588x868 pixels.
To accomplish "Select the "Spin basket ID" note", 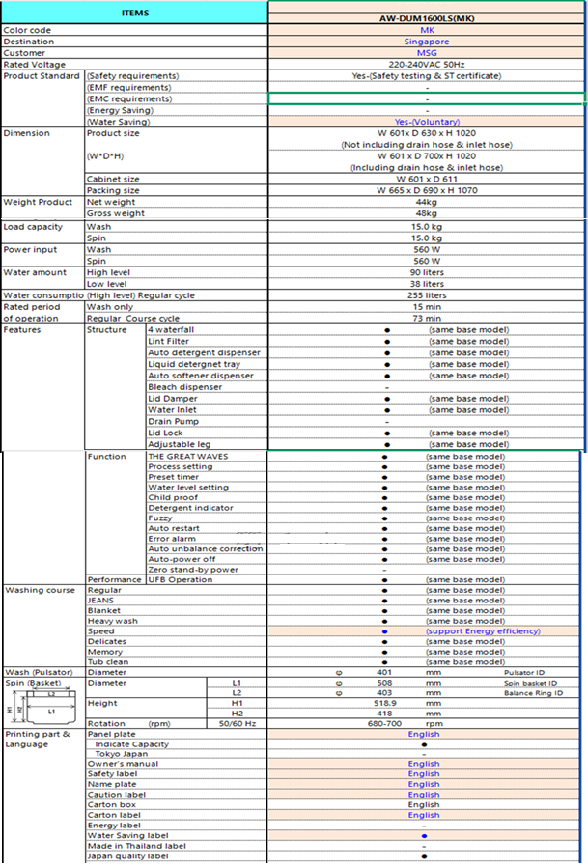I will tap(530, 684).
